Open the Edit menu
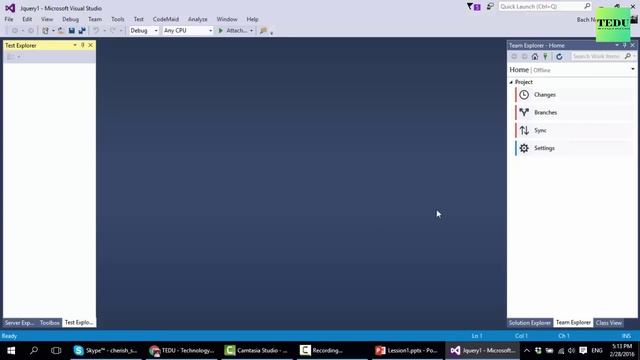This screenshot has height=360, width=640. [x=27, y=19]
